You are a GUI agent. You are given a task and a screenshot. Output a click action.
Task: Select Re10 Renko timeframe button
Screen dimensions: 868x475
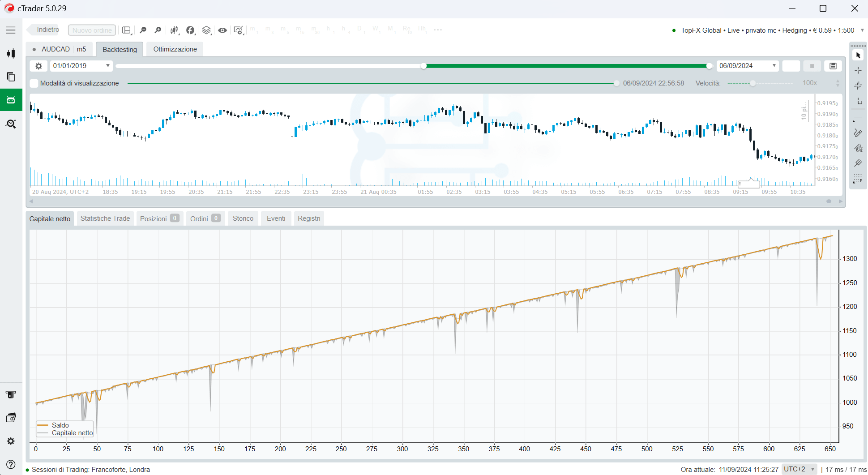(407, 30)
